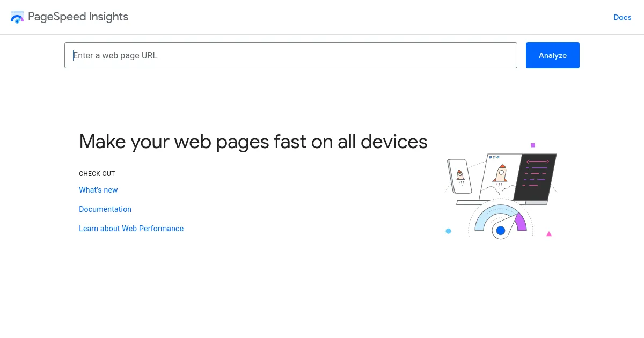Click the pink triangle decoration

[548, 233]
